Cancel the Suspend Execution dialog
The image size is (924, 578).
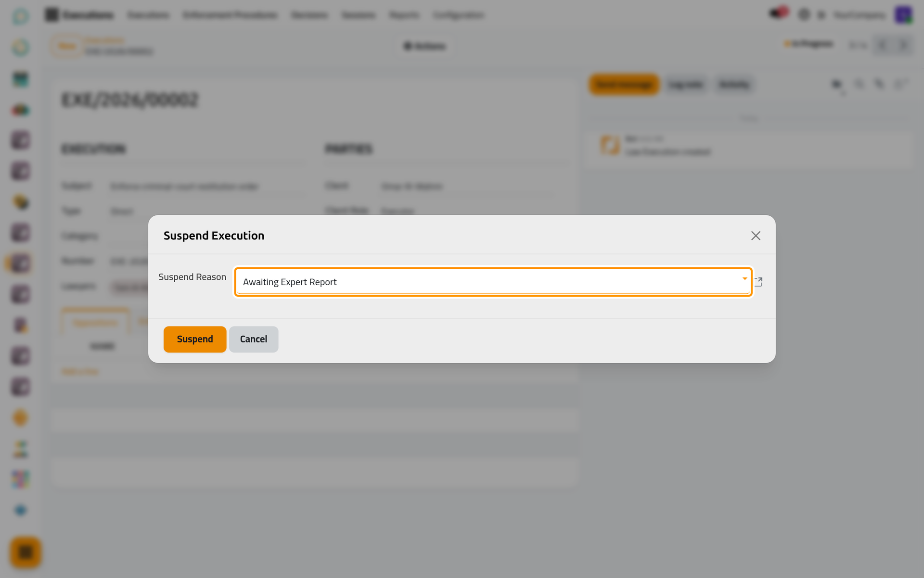(254, 339)
